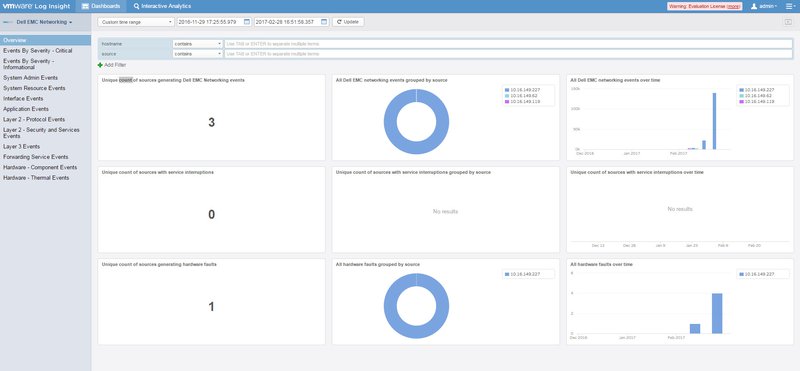The image size is (800, 371).
Task: Click the 'source' filter field label
Action: pos(109,54)
